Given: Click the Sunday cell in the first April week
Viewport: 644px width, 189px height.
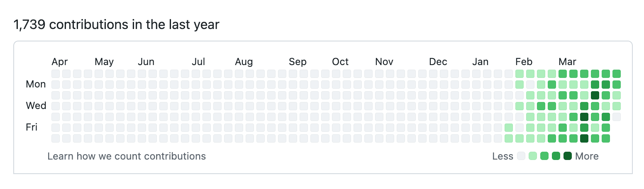Looking at the screenshot, I should [56, 74].
